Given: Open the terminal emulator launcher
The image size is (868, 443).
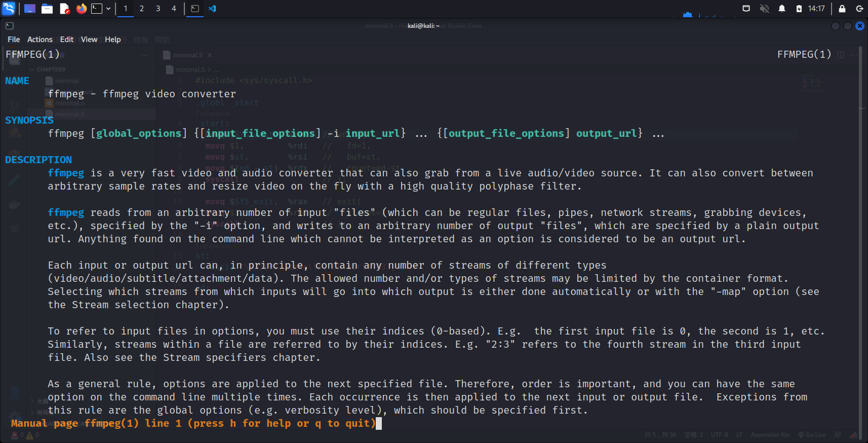Looking at the screenshot, I should tap(97, 9).
